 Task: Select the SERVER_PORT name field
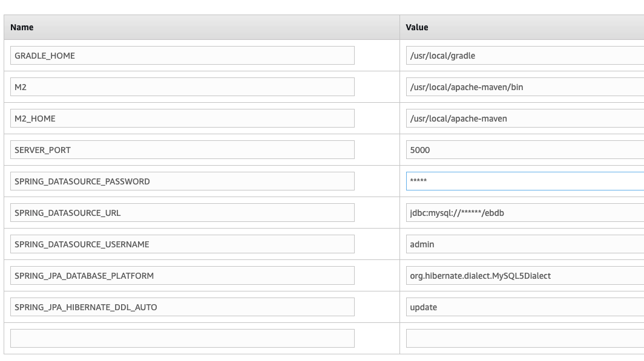pos(182,150)
